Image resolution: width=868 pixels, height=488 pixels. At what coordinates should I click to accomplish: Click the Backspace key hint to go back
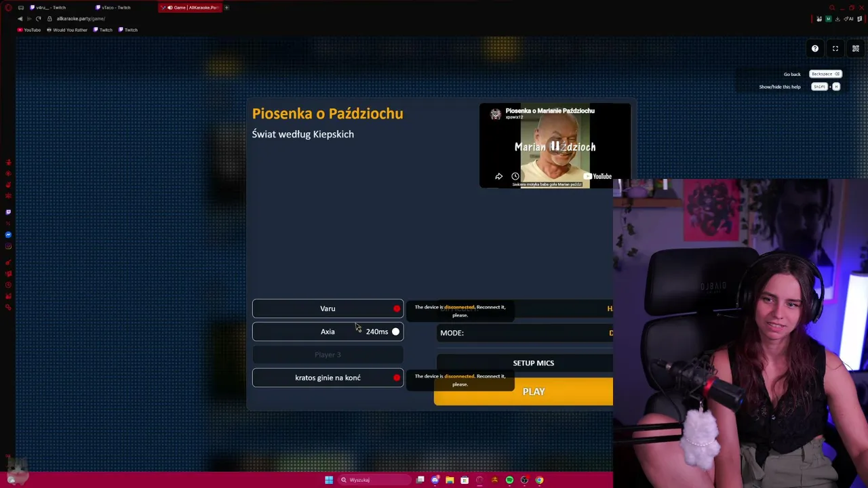tap(825, 74)
